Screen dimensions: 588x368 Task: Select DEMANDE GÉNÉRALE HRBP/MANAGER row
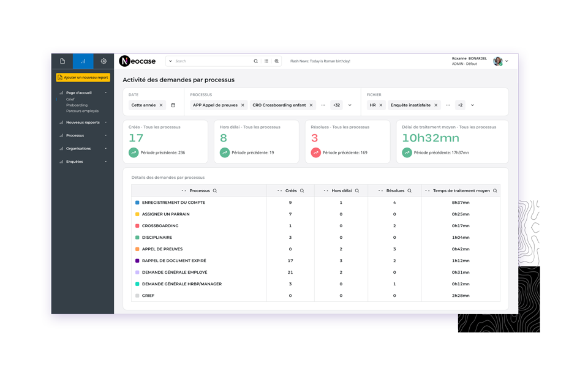click(x=316, y=284)
